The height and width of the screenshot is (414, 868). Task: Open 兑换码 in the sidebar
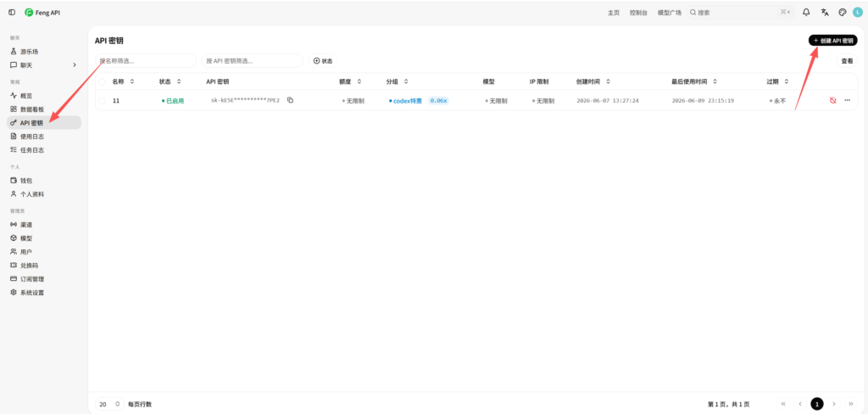pos(44,266)
